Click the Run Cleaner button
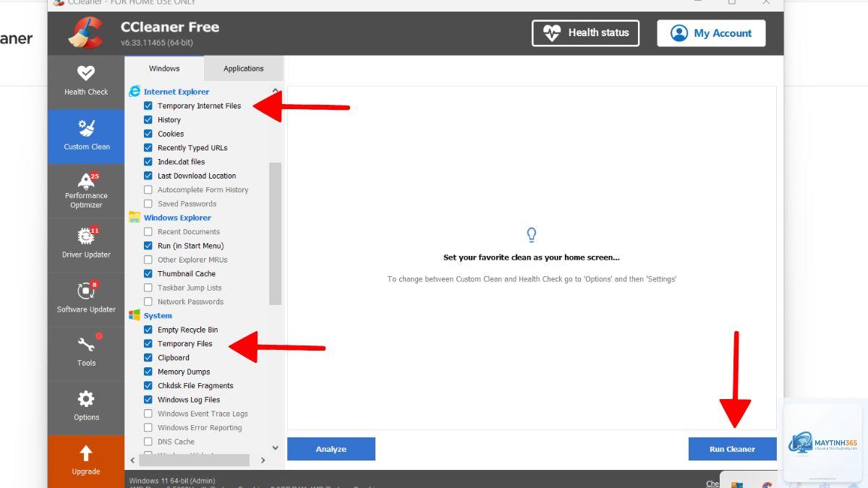The height and width of the screenshot is (488, 868). 732,449
